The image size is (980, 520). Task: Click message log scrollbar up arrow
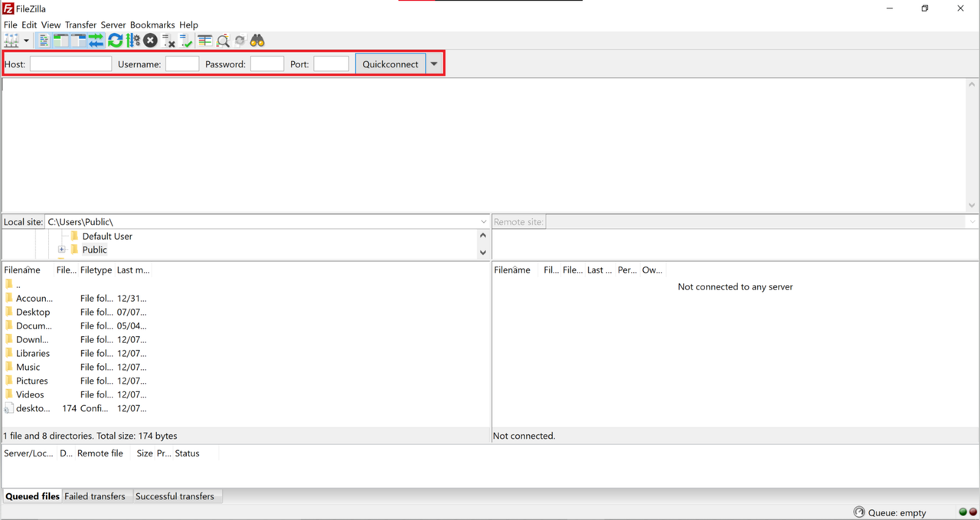coord(972,84)
